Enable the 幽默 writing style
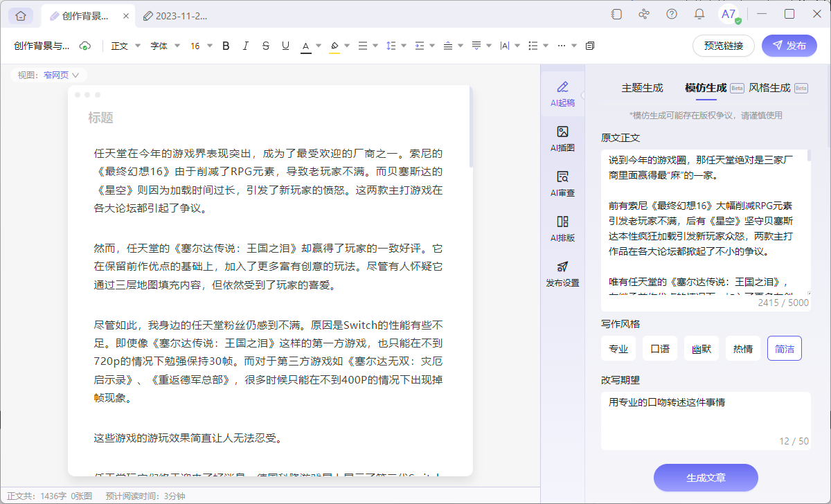Viewport: 831px width, 504px height. click(x=701, y=348)
